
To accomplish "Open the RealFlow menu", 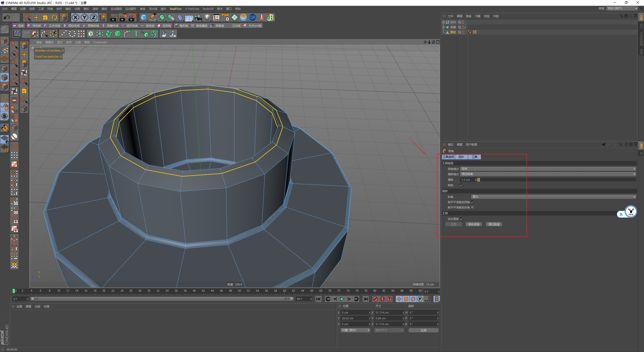I will (x=176, y=9).
